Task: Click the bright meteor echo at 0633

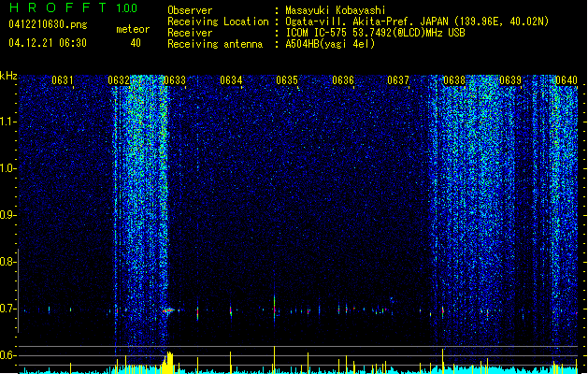Action: (x=169, y=310)
